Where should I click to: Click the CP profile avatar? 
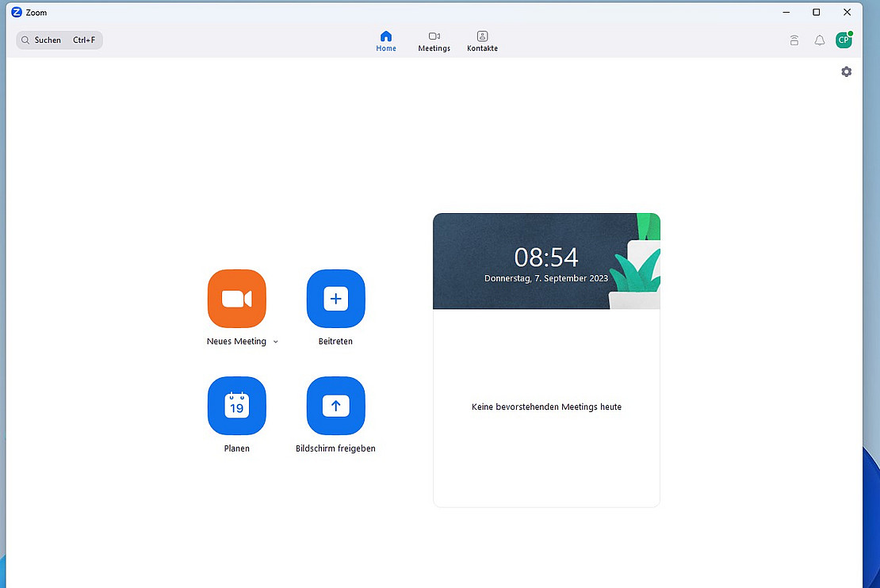(844, 40)
